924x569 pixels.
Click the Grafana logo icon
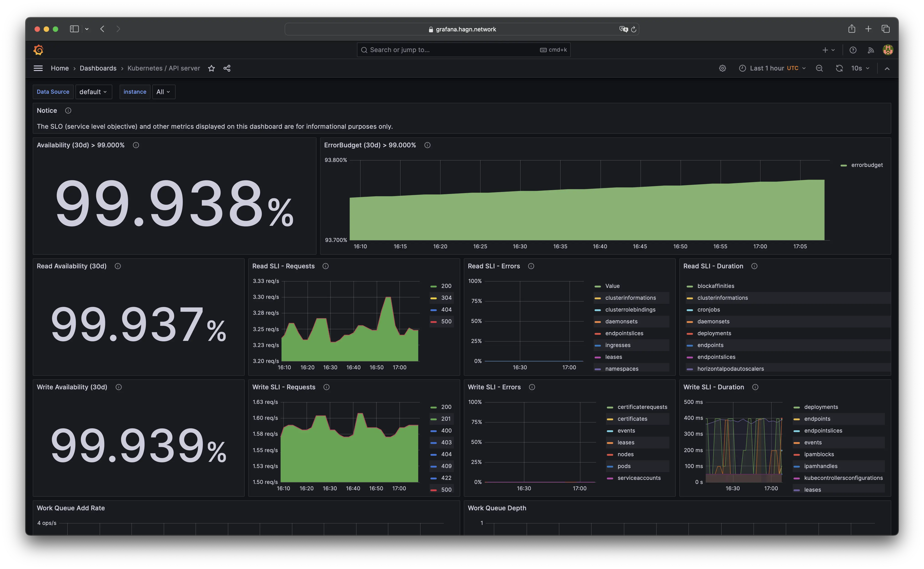[38, 50]
